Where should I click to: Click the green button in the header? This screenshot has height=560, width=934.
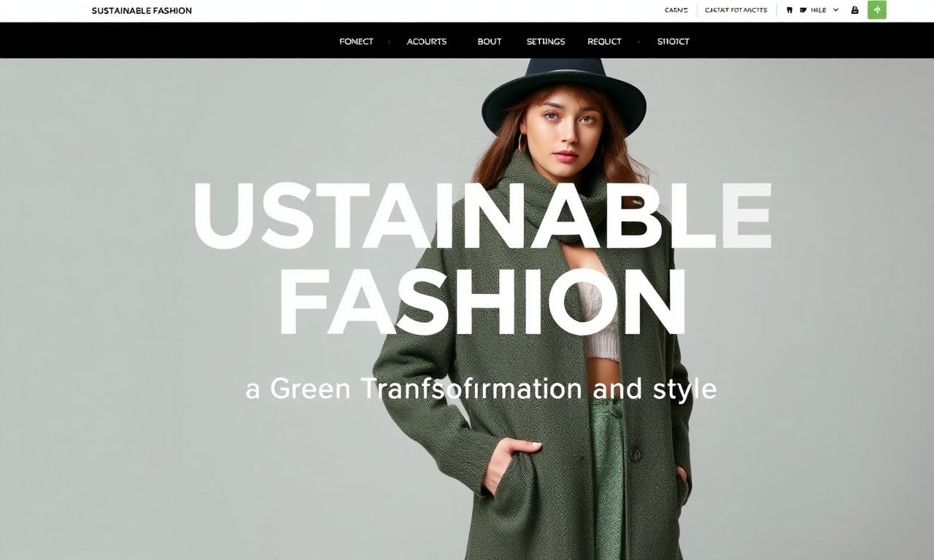pos(876,10)
